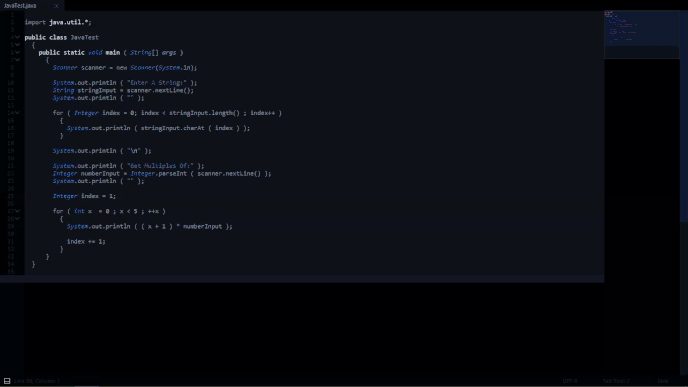Collapse the fold arrow at line 4
Viewport: 688px width, 387px height.
click(x=18, y=37)
